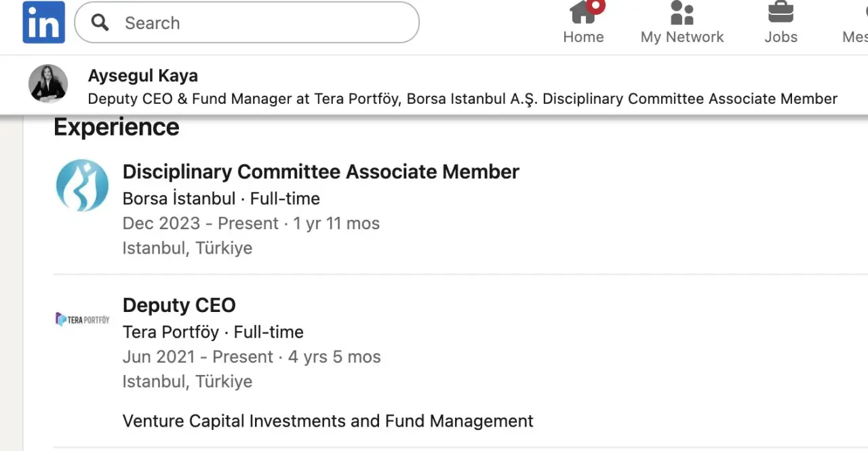
Task: Select the Home nav label
Action: point(583,37)
